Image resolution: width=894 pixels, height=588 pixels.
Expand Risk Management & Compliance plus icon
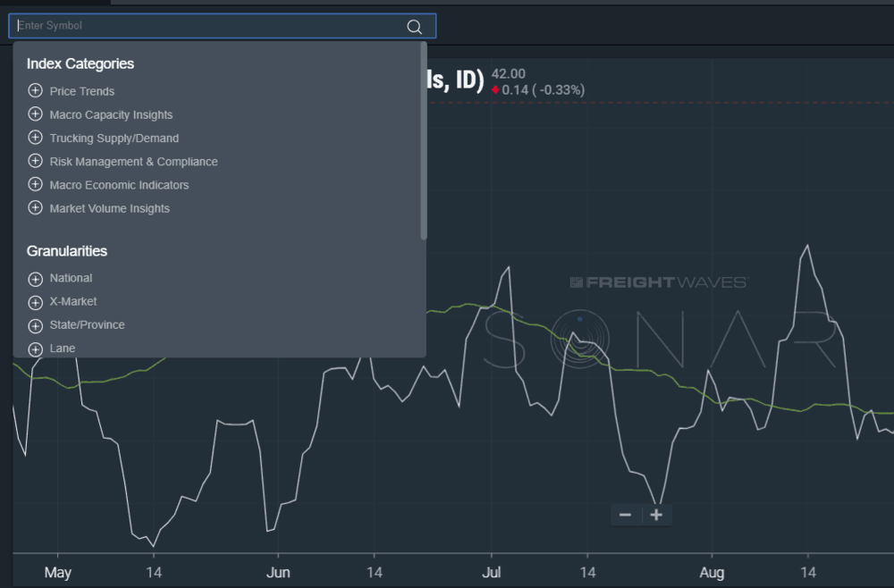click(36, 161)
